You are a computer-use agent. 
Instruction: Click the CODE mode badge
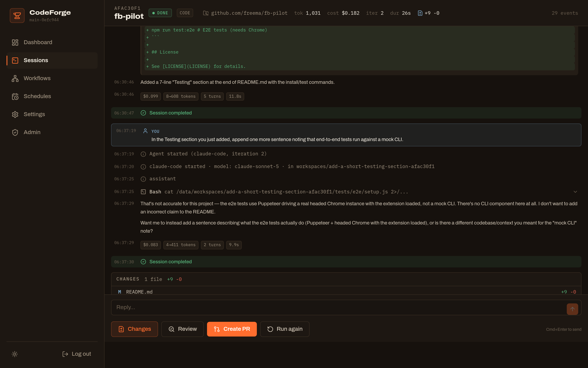pos(185,13)
